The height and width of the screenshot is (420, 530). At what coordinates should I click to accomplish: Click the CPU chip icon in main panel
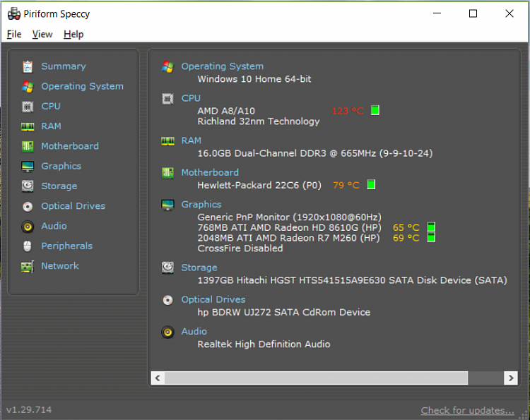point(167,99)
